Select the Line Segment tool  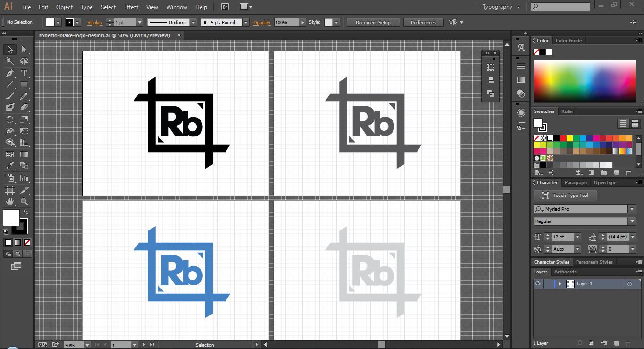pos(9,85)
